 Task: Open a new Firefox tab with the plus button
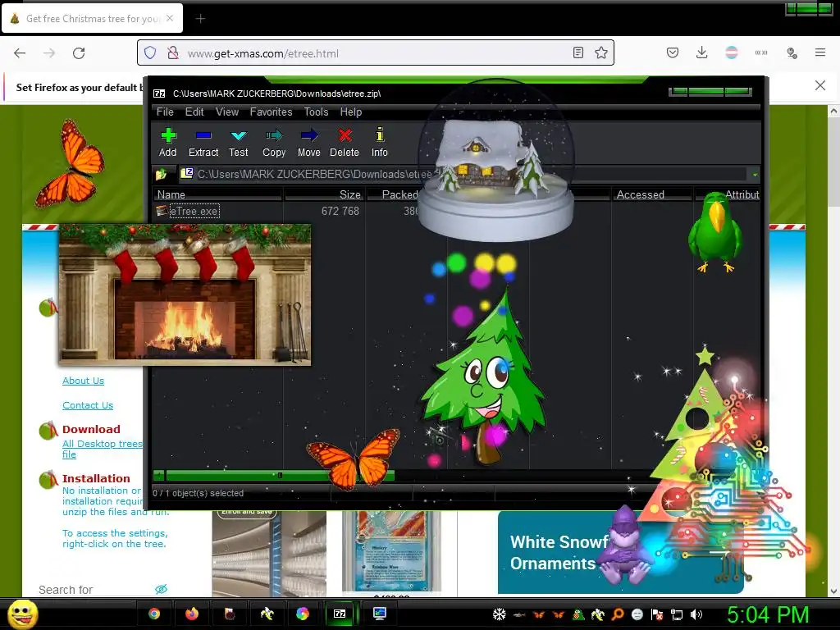pos(200,19)
